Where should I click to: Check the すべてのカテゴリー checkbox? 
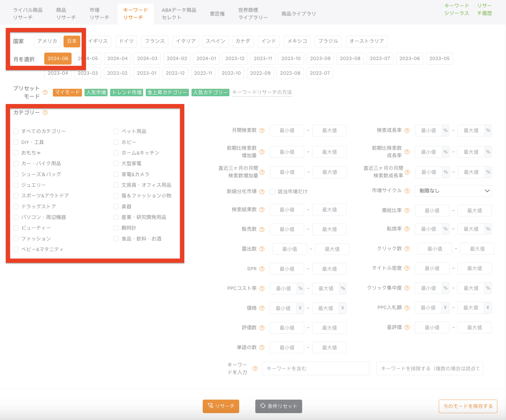[16, 131]
